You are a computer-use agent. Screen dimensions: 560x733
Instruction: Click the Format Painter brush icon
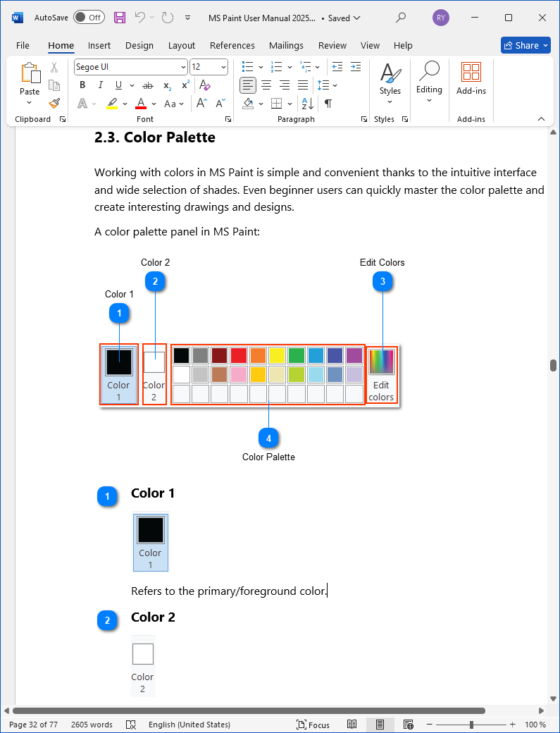point(54,103)
